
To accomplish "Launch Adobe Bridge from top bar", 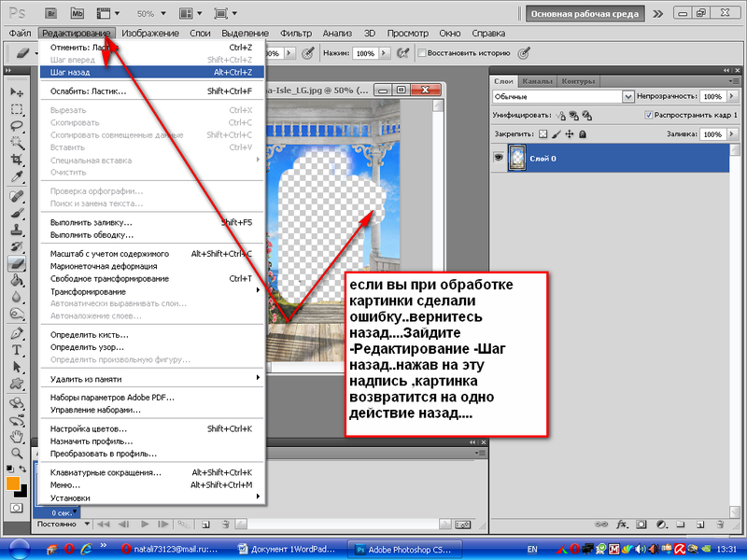I will coord(51,13).
